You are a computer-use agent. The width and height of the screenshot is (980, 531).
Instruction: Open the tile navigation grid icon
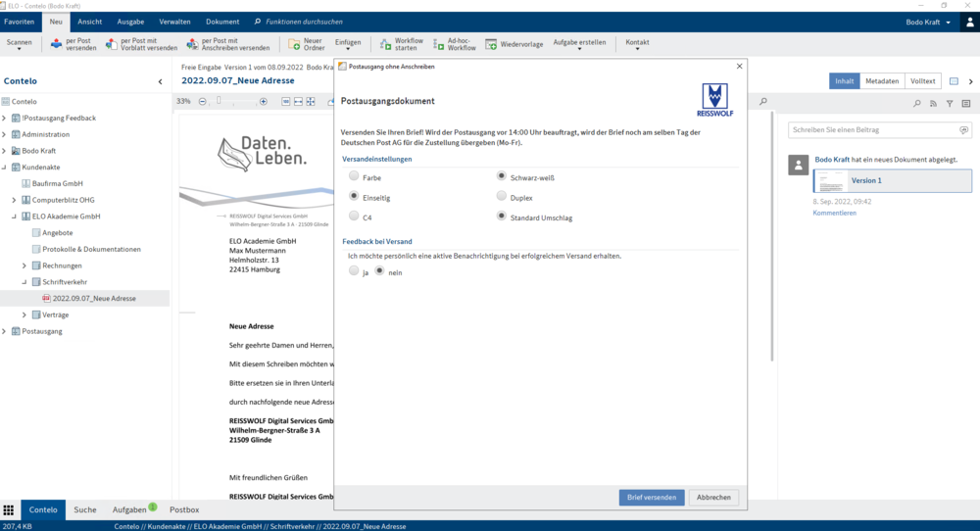click(9, 510)
